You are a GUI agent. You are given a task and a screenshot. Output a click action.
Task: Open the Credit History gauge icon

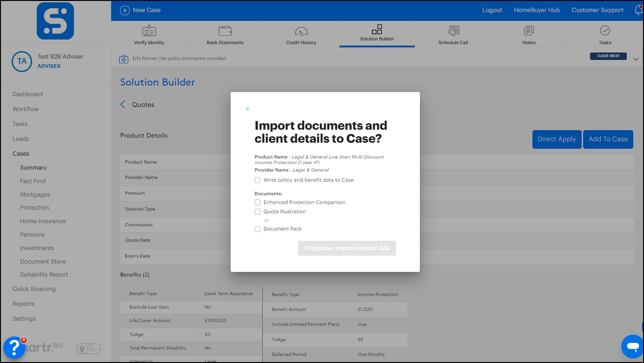coord(301,32)
